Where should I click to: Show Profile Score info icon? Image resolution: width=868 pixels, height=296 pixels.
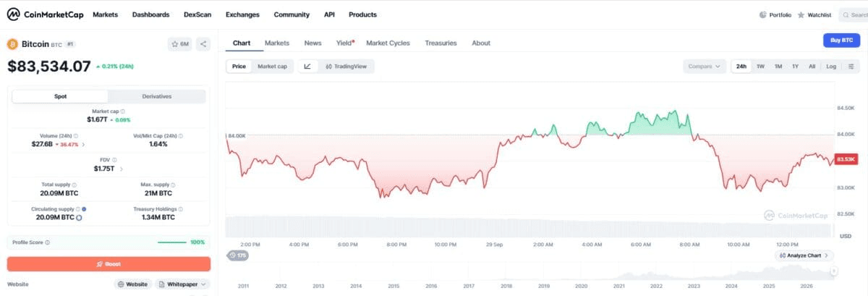48,242
